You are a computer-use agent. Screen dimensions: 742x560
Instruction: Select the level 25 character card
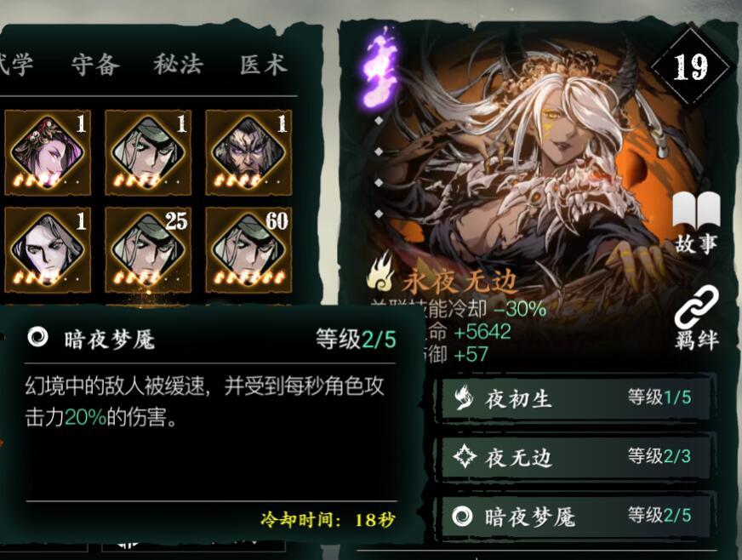coord(148,249)
